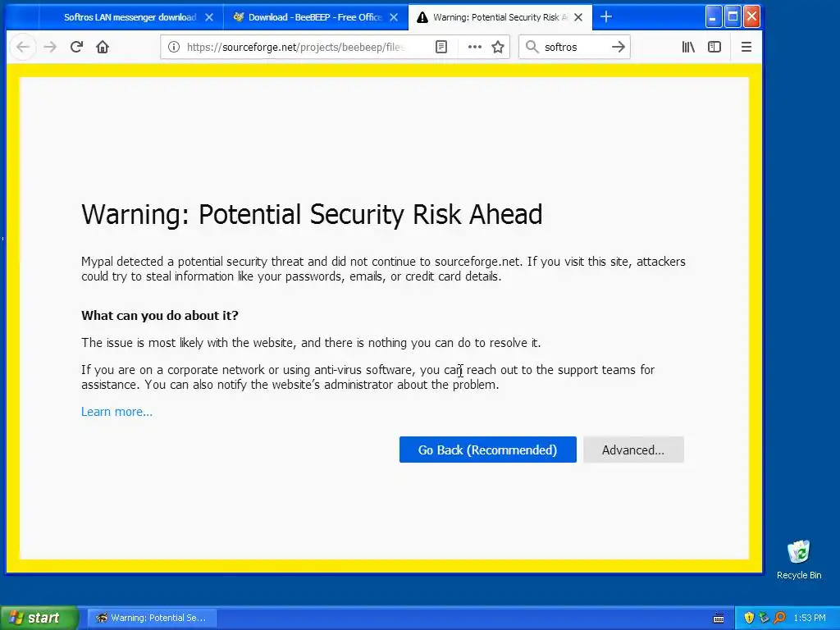Toggle Reader View icon

point(441,47)
